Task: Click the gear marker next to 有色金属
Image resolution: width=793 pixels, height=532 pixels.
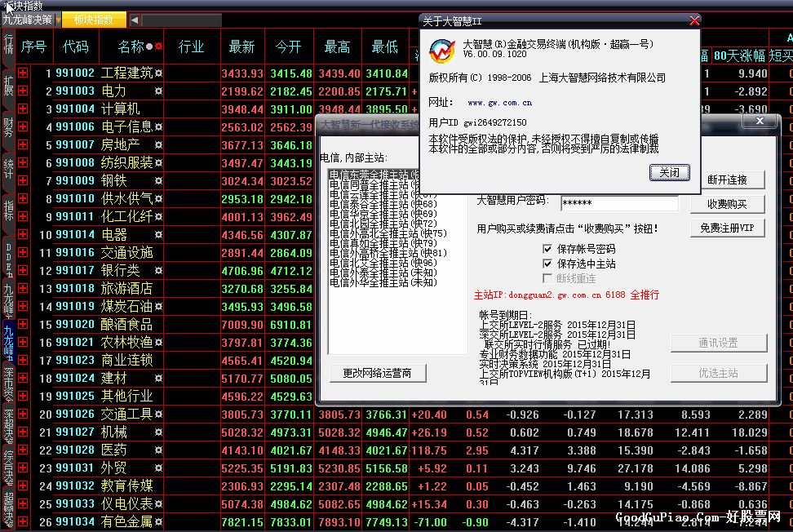Action: tap(159, 521)
